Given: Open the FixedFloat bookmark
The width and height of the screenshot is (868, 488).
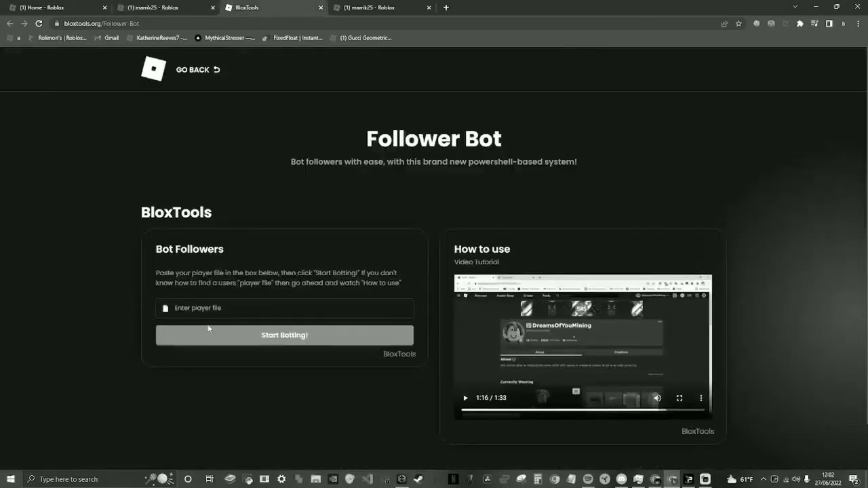Looking at the screenshot, I should 293,38.
